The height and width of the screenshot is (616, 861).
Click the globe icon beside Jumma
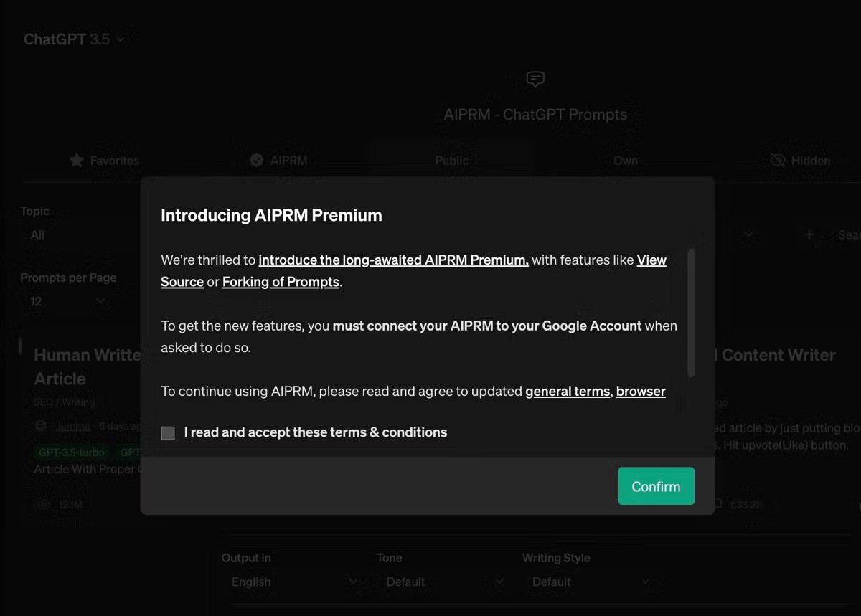[41, 426]
